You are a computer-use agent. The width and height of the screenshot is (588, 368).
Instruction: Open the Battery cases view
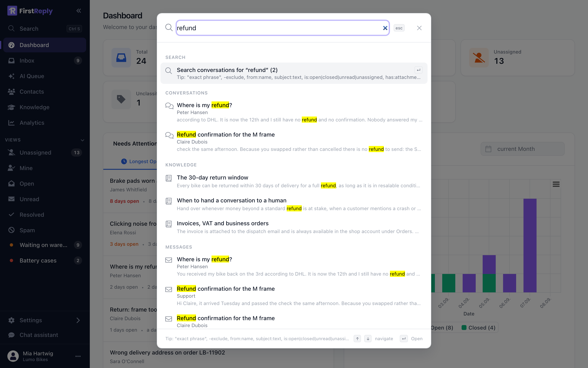[45, 261]
